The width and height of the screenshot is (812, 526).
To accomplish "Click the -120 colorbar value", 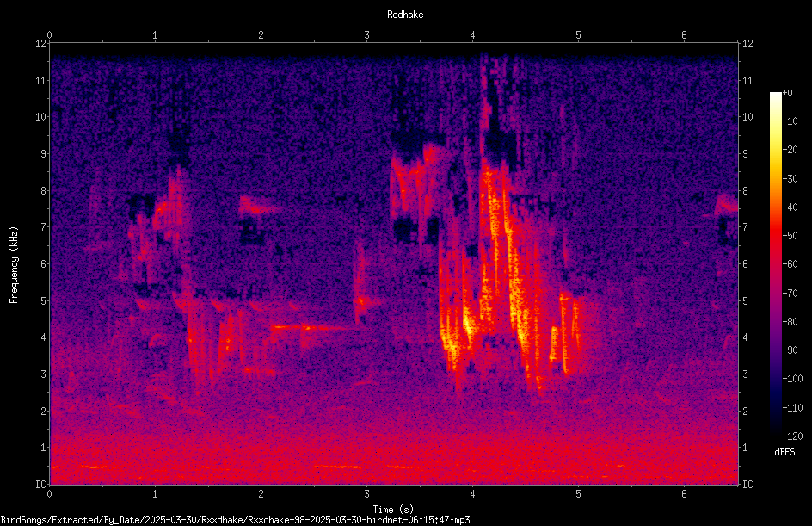I will [x=792, y=436].
